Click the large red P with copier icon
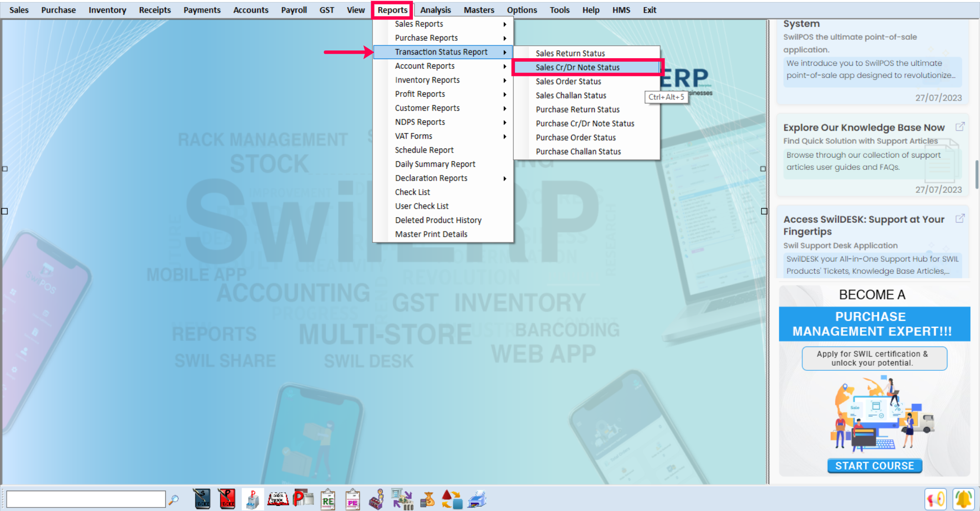980x511 pixels. pyautogui.click(x=303, y=499)
